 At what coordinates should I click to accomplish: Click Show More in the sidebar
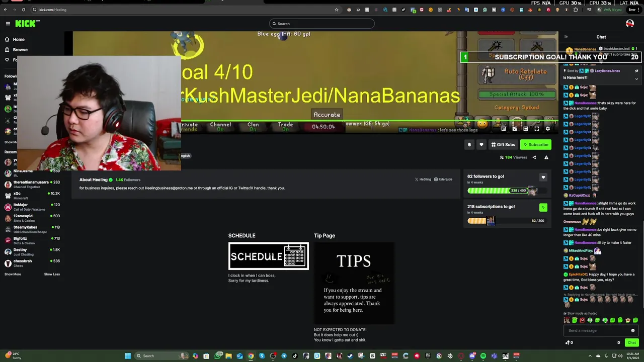coord(13,274)
